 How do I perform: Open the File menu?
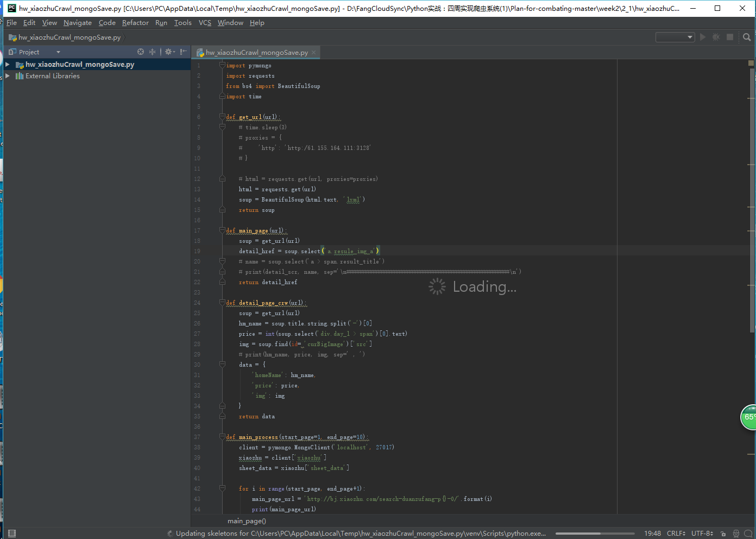pyautogui.click(x=11, y=23)
